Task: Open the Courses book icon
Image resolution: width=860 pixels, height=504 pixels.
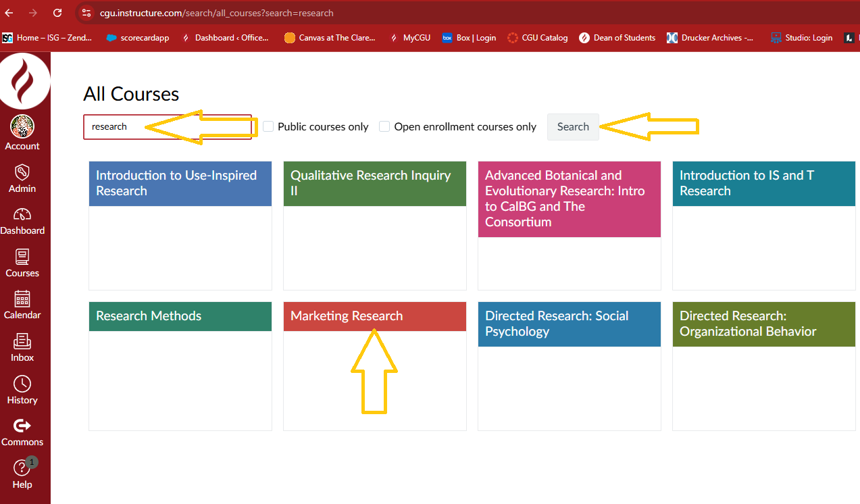Action: (x=22, y=257)
